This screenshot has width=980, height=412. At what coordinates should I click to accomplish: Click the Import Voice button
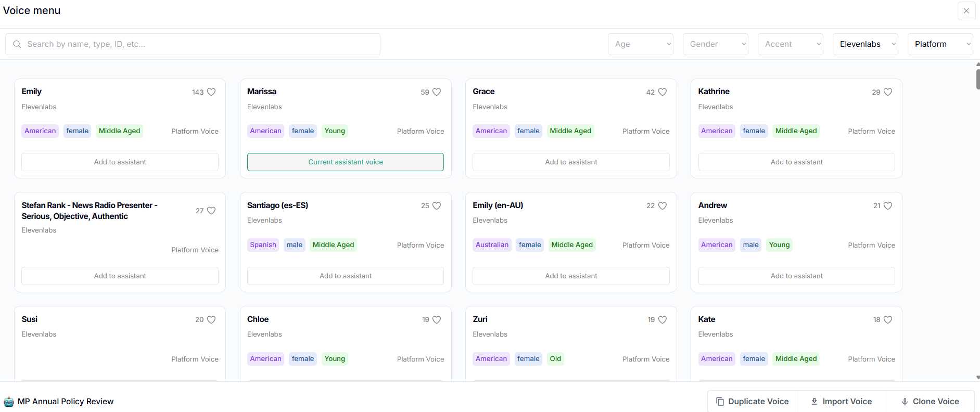841,402
